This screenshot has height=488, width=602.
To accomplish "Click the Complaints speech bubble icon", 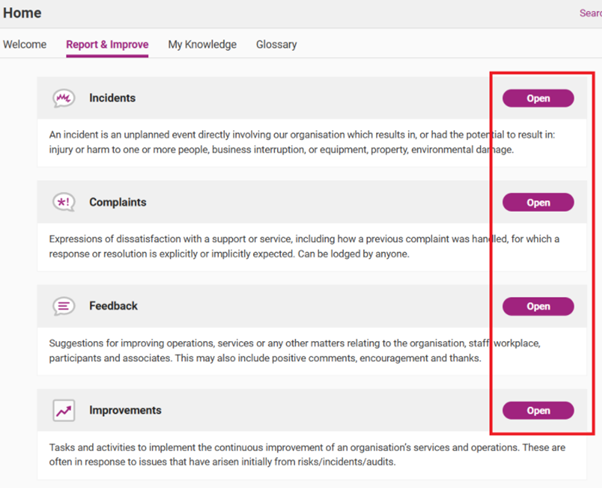I will point(63,202).
